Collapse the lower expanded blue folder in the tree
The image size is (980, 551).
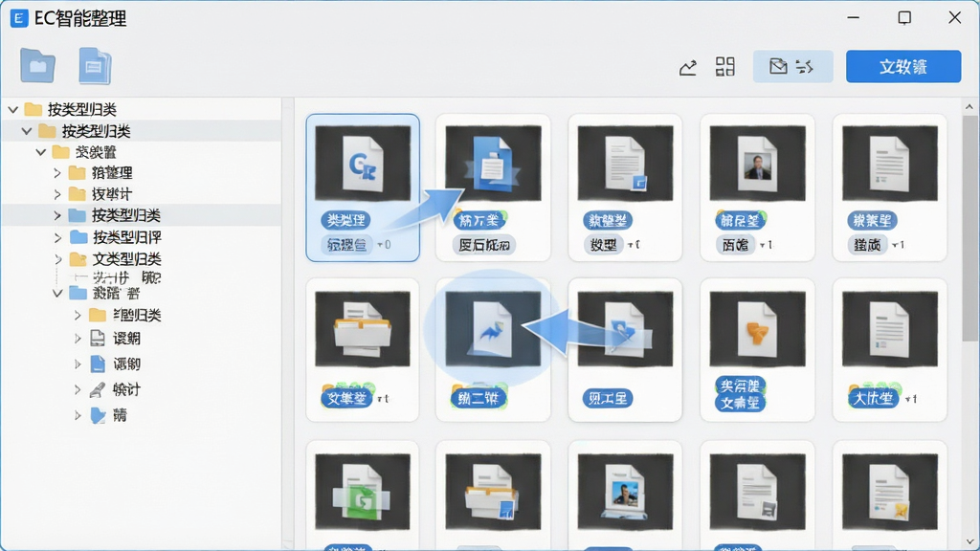click(56, 293)
